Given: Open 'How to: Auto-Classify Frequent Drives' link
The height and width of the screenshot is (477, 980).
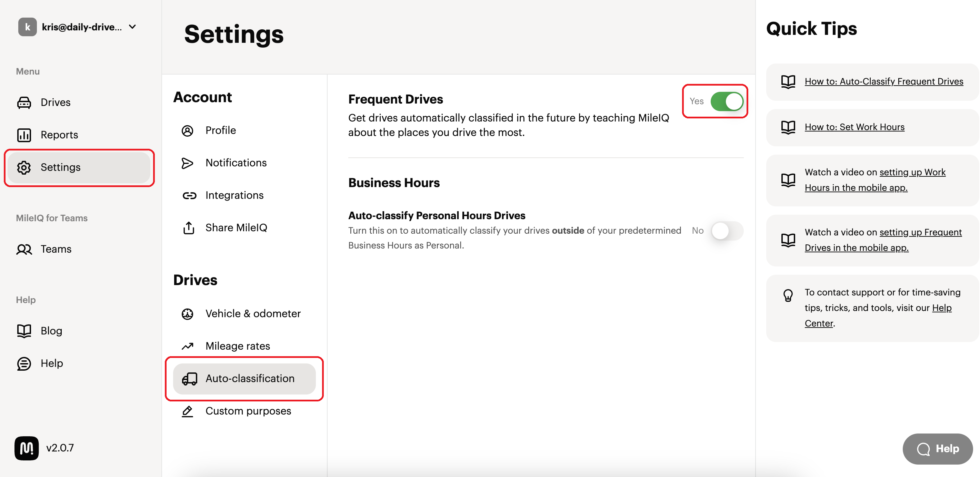Looking at the screenshot, I should (884, 81).
